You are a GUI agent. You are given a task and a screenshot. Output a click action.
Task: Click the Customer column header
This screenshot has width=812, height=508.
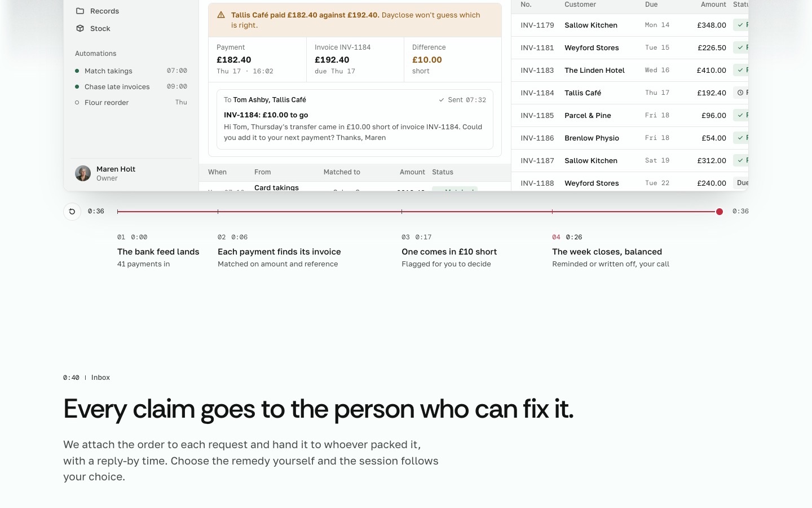click(580, 5)
